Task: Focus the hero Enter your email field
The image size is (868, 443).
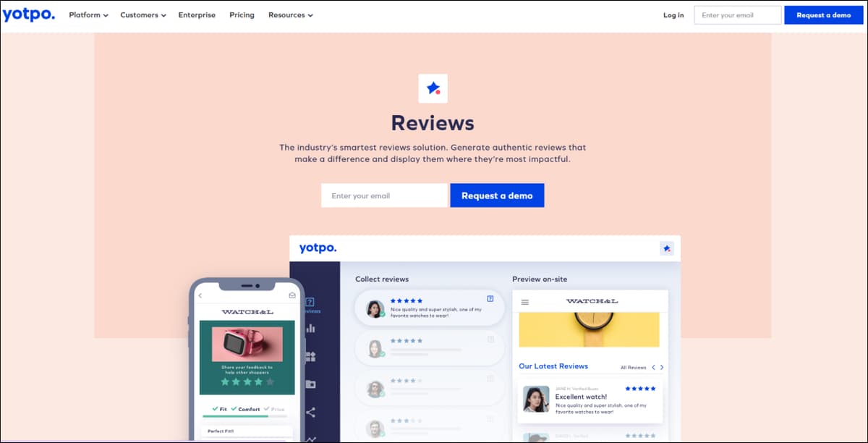Action: 384,195
